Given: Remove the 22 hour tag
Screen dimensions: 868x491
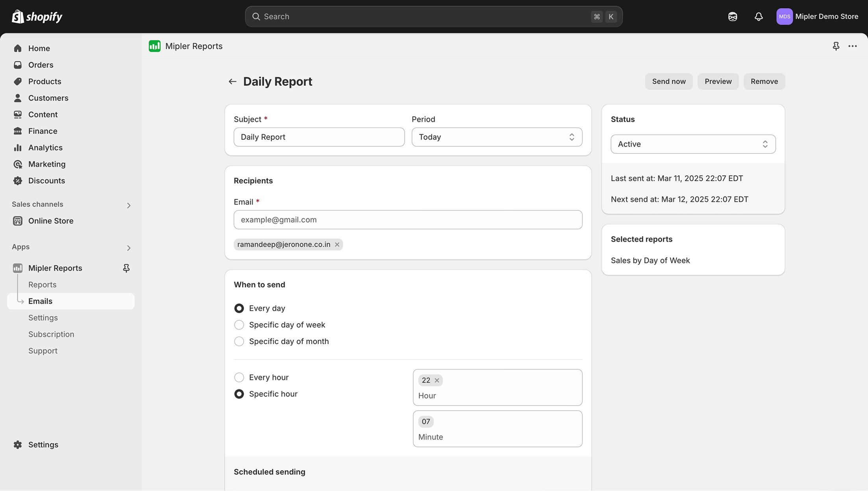Looking at the screenshot, I should (437, 380).
